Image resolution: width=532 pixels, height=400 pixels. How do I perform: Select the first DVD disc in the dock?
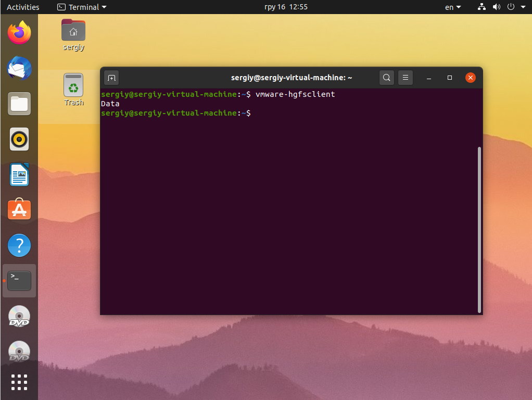pos(19,317)
